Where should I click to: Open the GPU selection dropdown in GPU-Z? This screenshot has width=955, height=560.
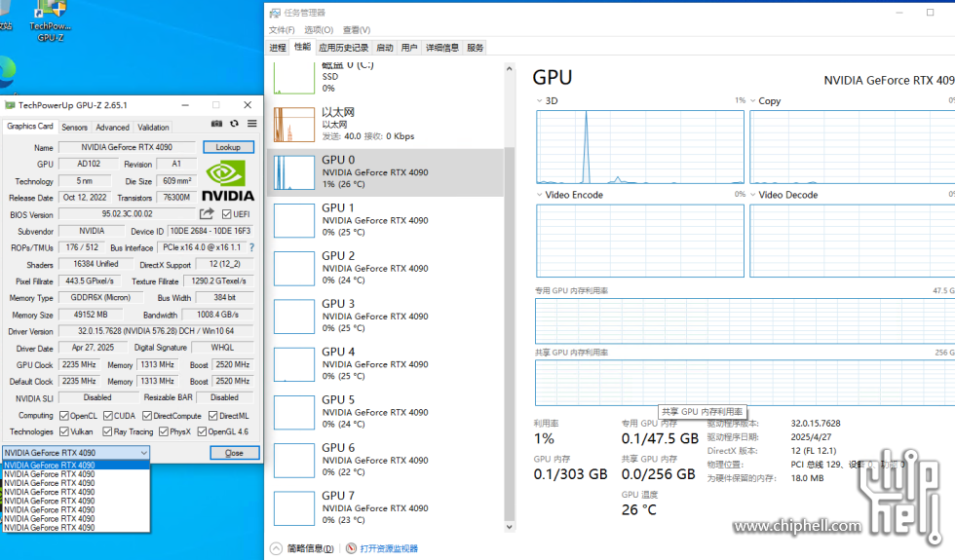(x=76, y=453)
